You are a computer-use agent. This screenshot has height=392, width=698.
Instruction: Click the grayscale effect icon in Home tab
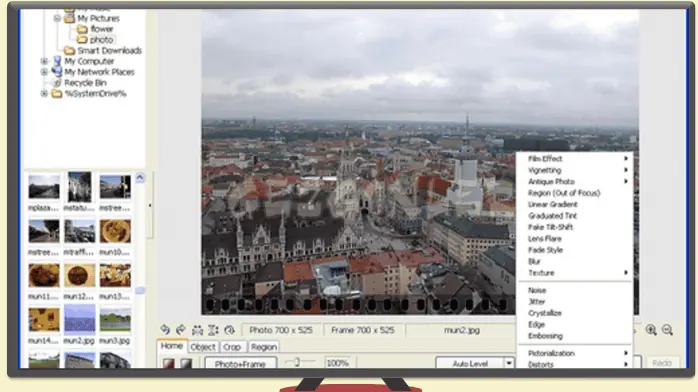point(186,363)
